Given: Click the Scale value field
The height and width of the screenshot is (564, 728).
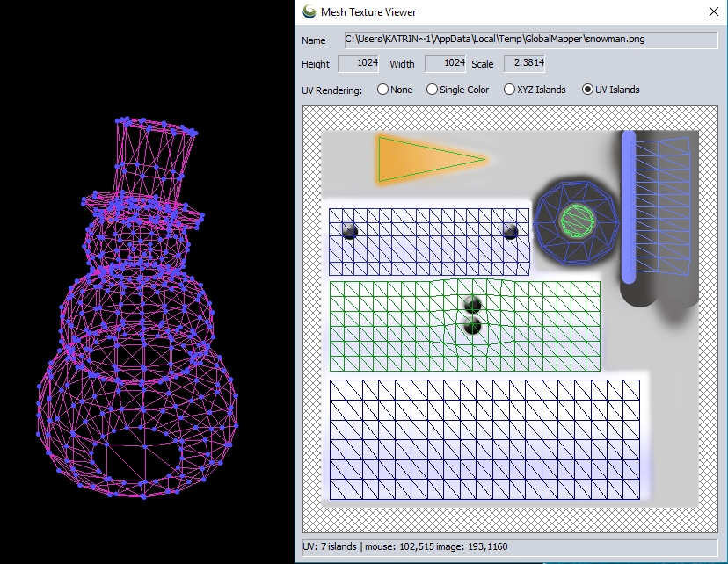Looking at the screenshot, I should point(523,64).
